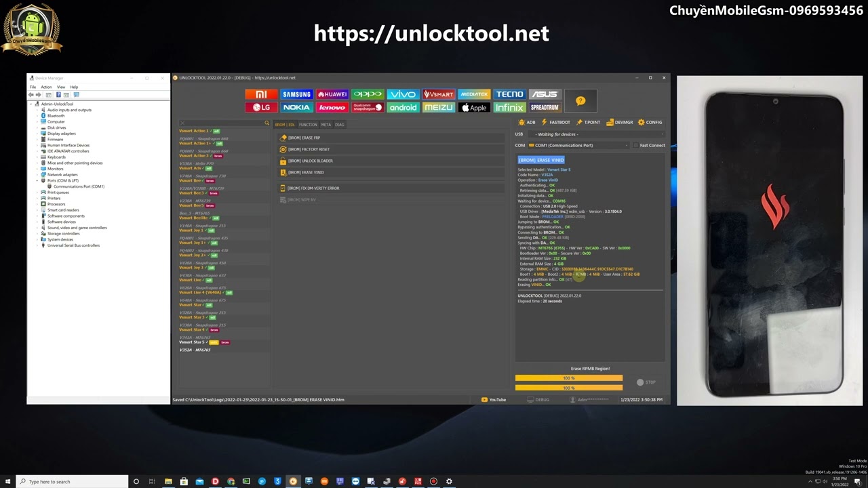Click the model search magnifier icon

(267, 123)
